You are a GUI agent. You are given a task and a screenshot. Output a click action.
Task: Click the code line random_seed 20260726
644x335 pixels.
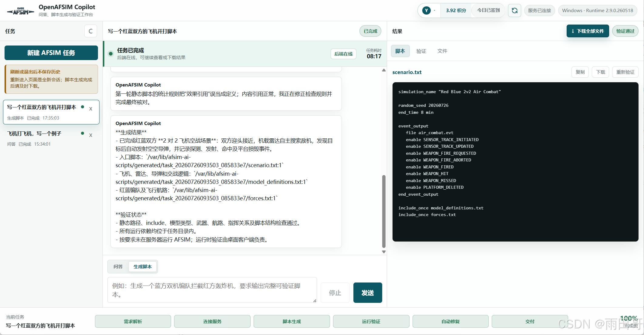pos(423,105)
